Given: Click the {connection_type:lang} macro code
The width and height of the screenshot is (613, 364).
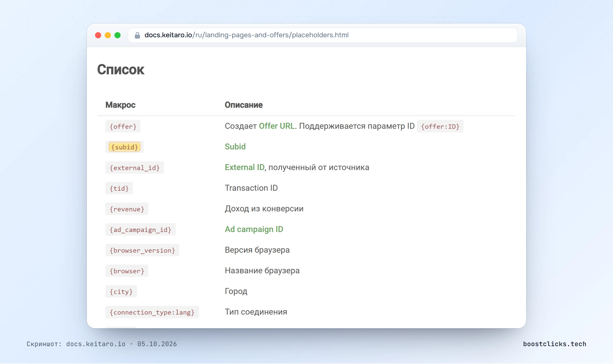Looking at the screenshot, I should 152,312.
